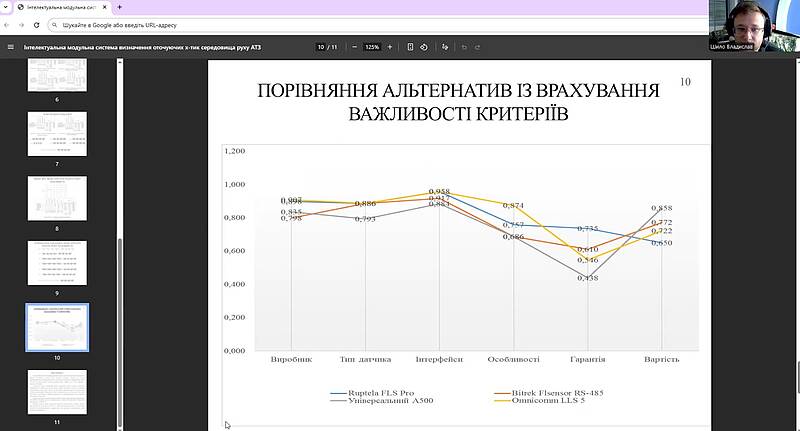
Task: Click the Виробник axis label
Action: point(291,360)
